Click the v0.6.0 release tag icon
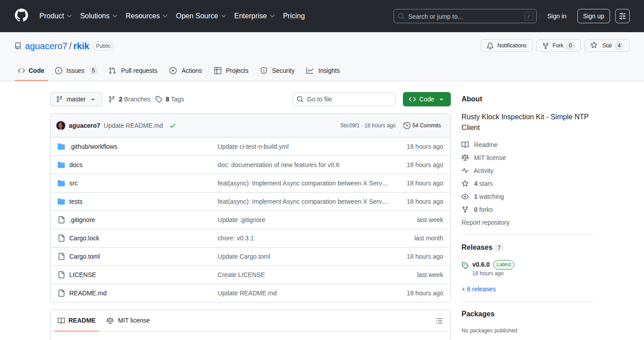Viewport: 644px width, 340px height. coord(465,265)
